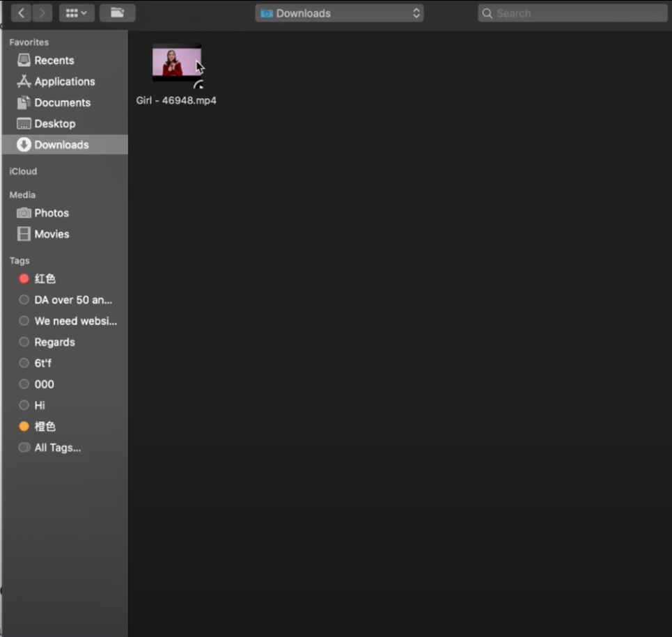Select the Regards tag
Viewport: 672px width, 637px height.
(65, 342)
